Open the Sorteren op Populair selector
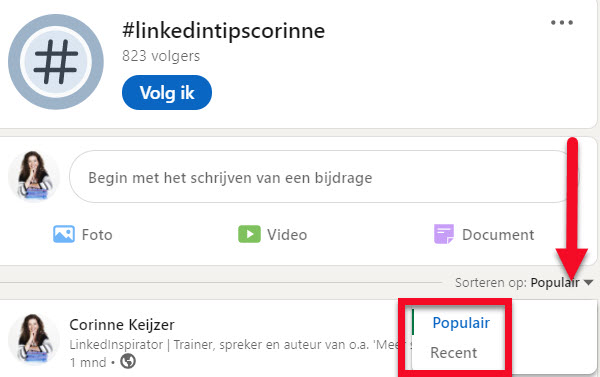The image size is (600, 377). (x=524, y=282)
